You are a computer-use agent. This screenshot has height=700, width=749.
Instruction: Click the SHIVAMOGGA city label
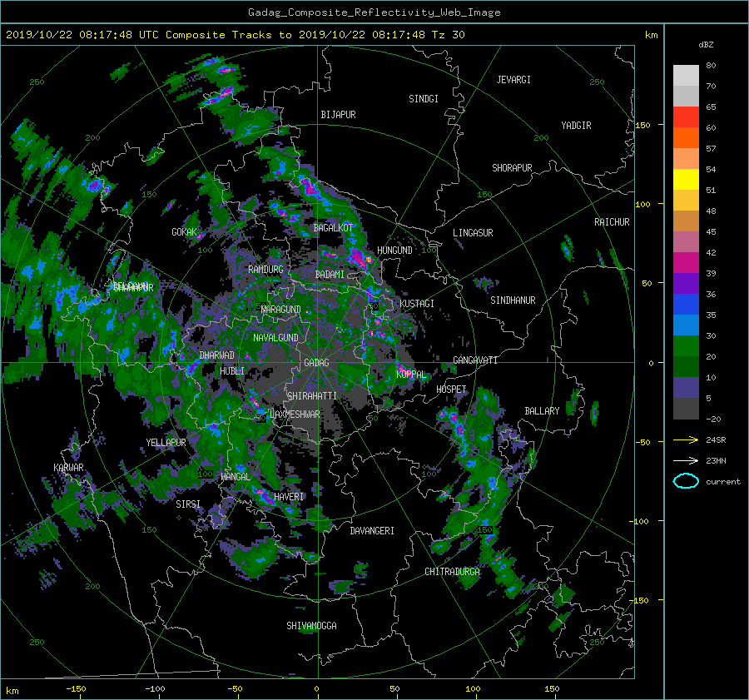point(311,626)
